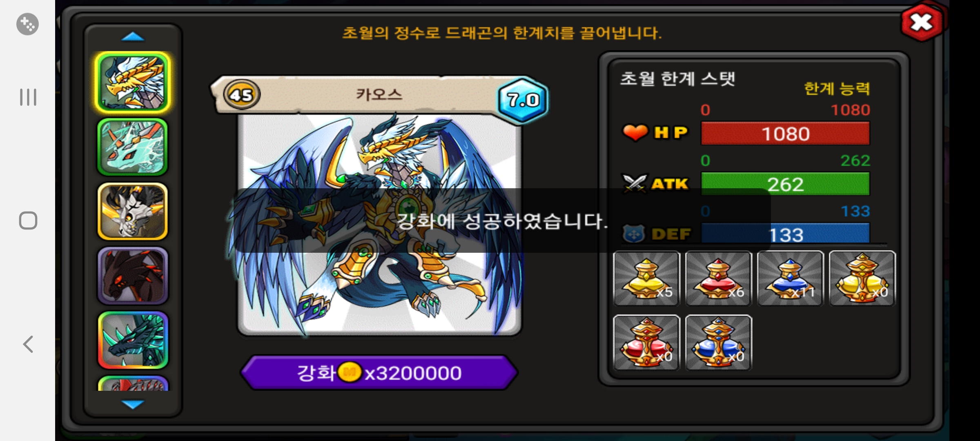The image size is (980, 441).
Task: Select the blue potion with x11 count
Action: [x=790, y=278]
